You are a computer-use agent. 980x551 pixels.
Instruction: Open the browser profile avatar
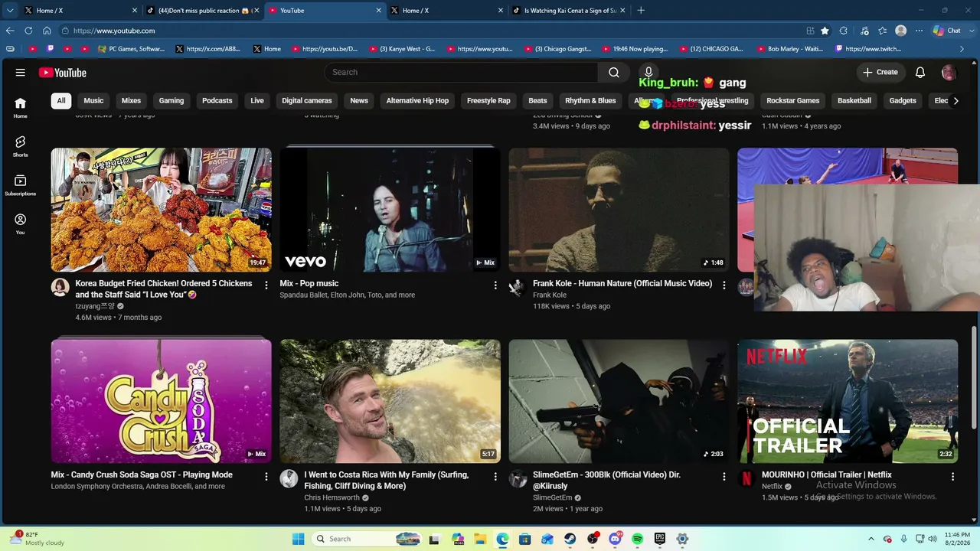(901, 31)
